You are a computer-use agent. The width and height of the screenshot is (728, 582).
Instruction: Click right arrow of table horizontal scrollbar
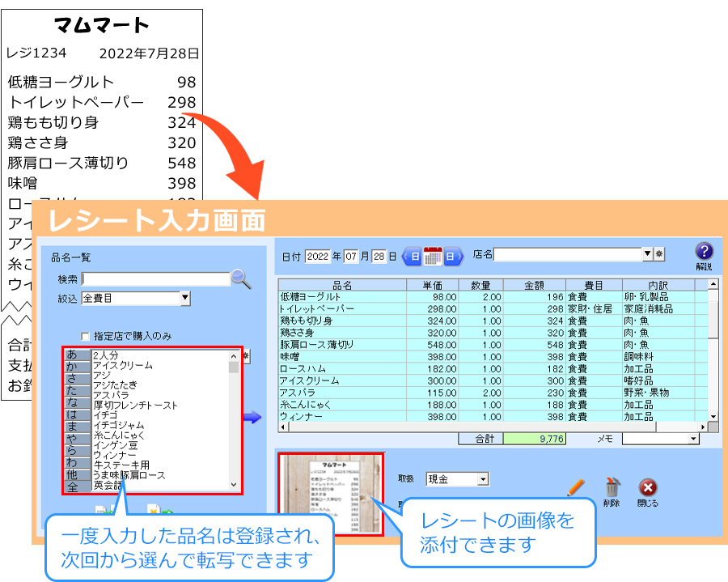tap(703, 427)
